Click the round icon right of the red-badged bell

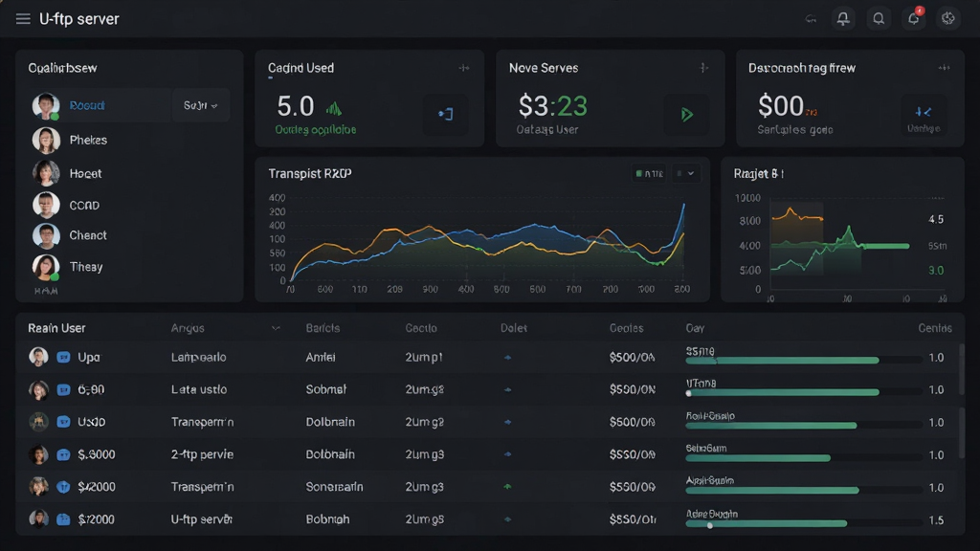(x=948, y=19)
